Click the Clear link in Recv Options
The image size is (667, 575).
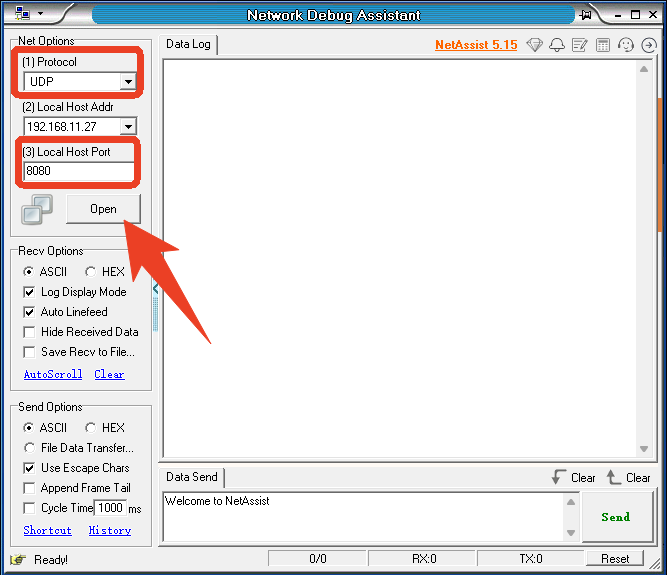pos(109,374)
